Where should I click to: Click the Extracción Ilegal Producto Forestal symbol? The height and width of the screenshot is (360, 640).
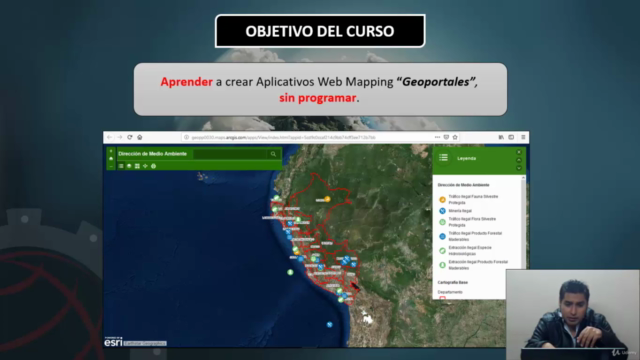pos(442,265)
